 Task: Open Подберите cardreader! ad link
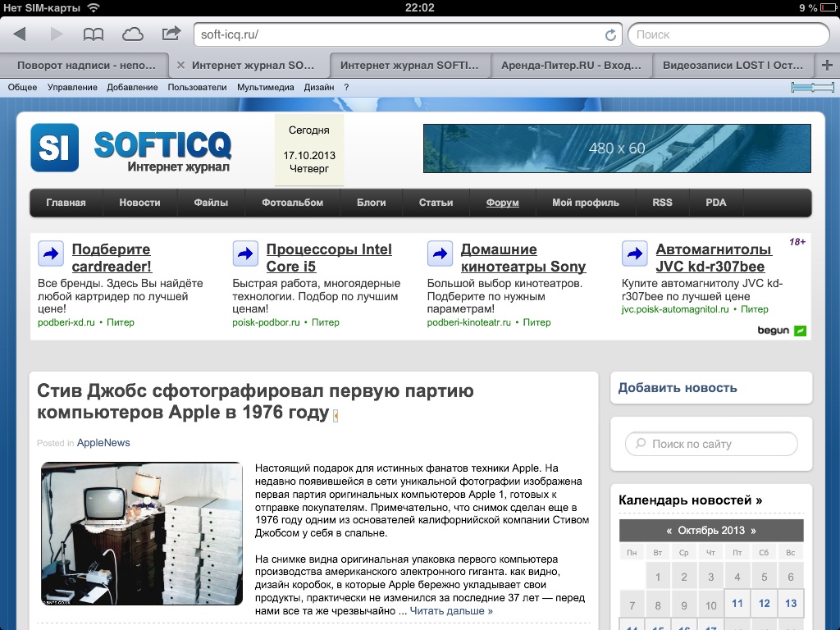click(112, 258)
